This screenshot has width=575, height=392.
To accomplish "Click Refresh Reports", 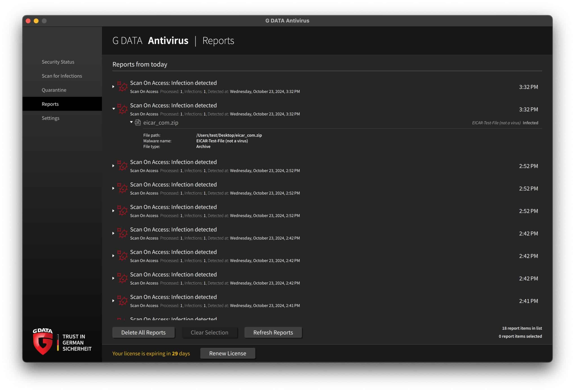I will 273,332.
